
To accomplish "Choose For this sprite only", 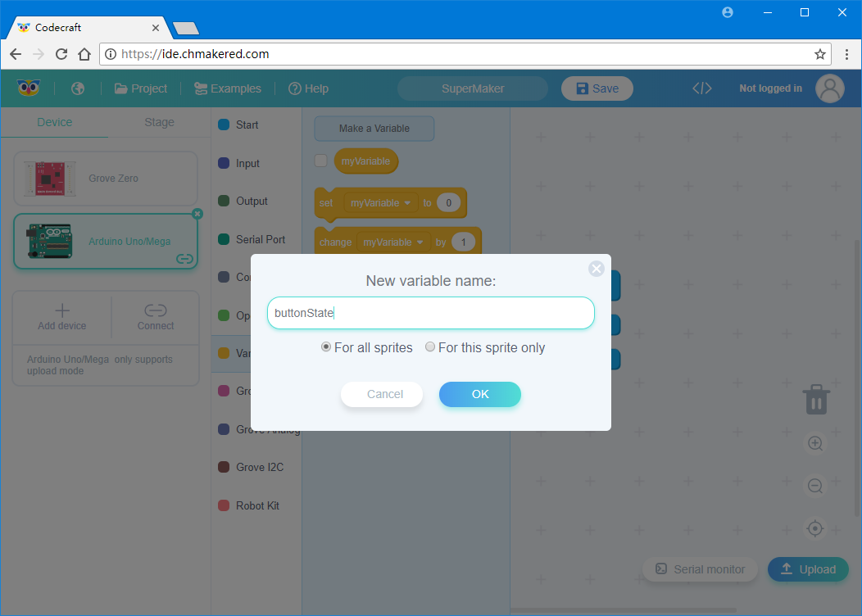I will point(430,346).
